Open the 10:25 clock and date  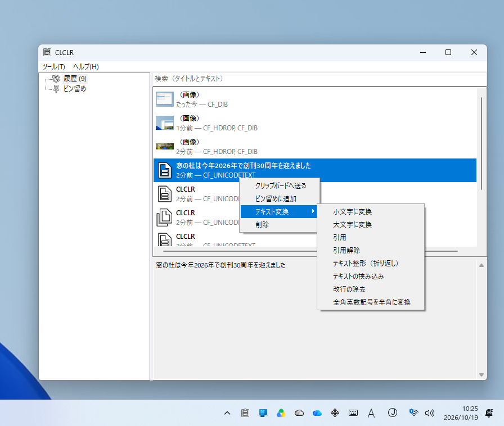461,413
